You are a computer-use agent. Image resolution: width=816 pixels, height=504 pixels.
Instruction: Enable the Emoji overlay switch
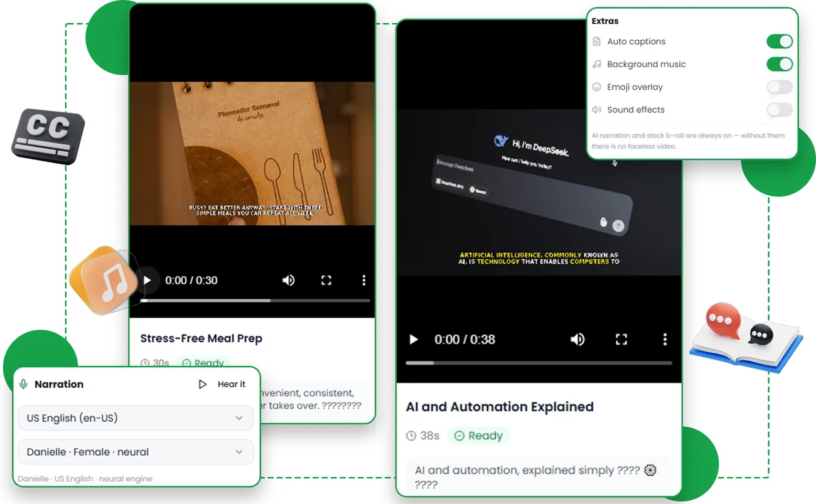click(780, 87)
